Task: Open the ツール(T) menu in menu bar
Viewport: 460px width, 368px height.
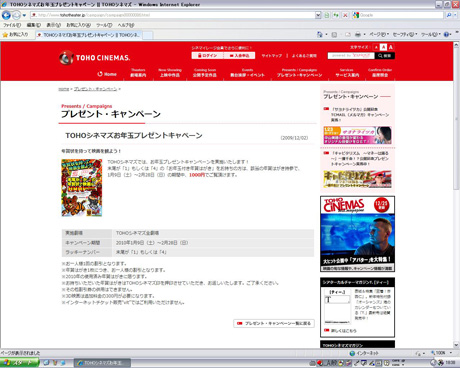Action: point(104,25)
